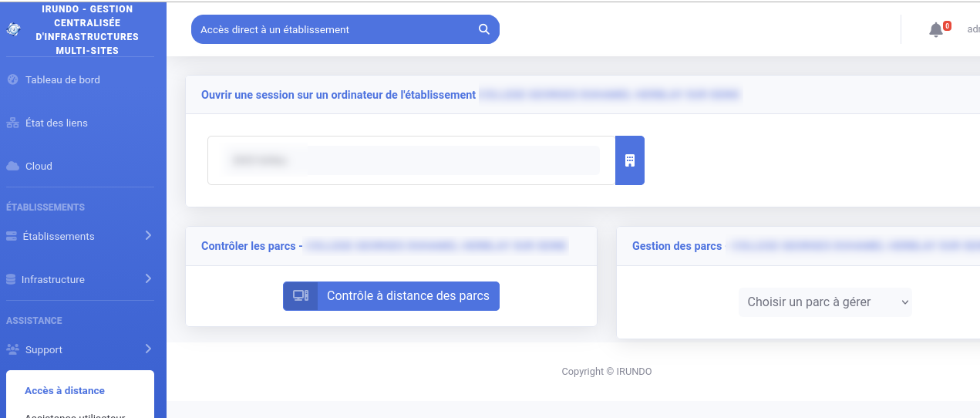Expand the Établissements submenu chevron
Screen dimensions: 980x418
coord(148,235)
